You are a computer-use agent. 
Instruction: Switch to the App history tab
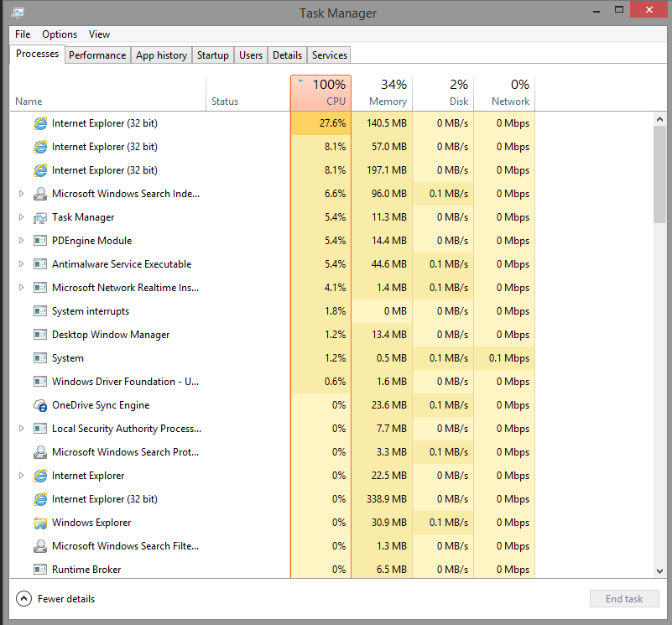pos(162,55)
